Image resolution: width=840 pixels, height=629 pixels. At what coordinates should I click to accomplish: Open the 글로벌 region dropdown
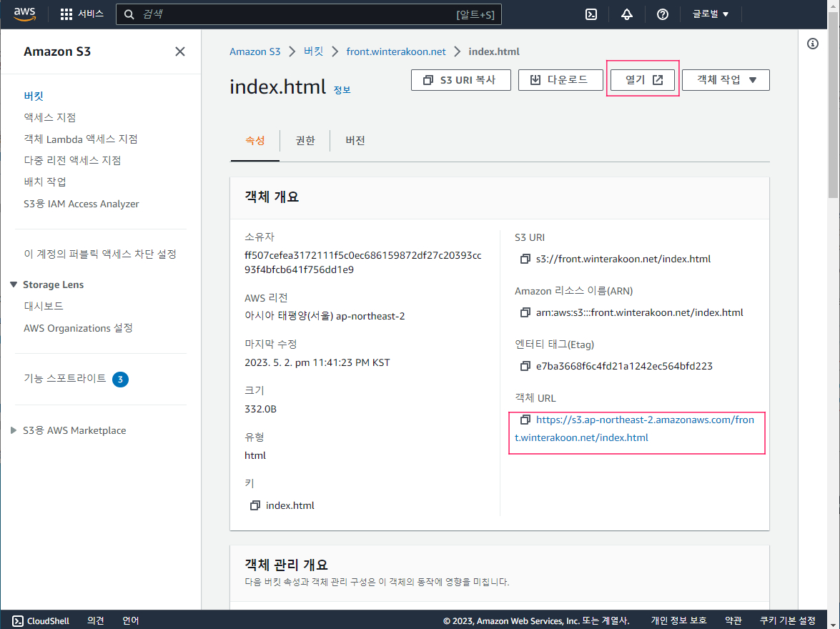click(711, 14)
